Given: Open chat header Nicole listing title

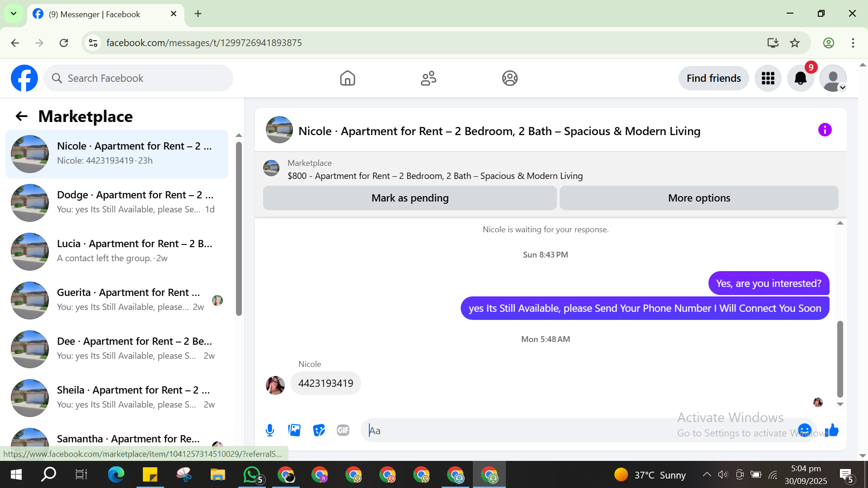Looking at the screenshot, I should click(x=499, y=131).
